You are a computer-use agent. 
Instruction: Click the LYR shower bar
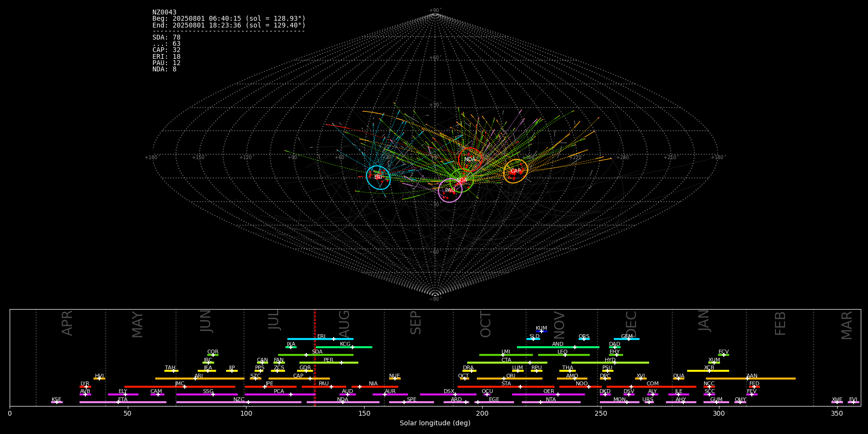coord(85,387)
